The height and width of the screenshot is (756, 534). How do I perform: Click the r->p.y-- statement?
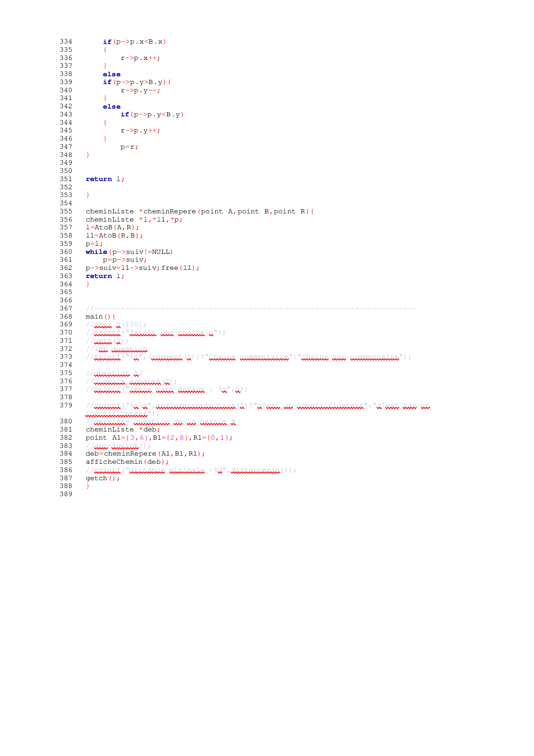(140, 90)
